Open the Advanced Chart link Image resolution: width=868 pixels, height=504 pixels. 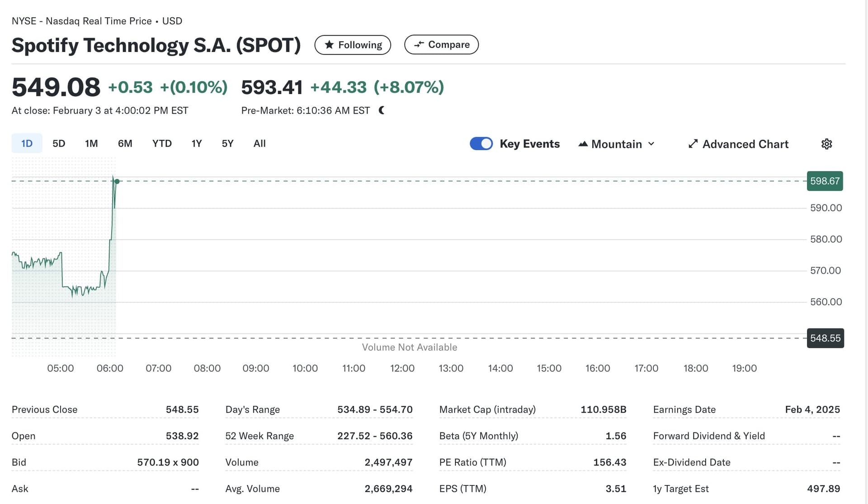(745, 144)
